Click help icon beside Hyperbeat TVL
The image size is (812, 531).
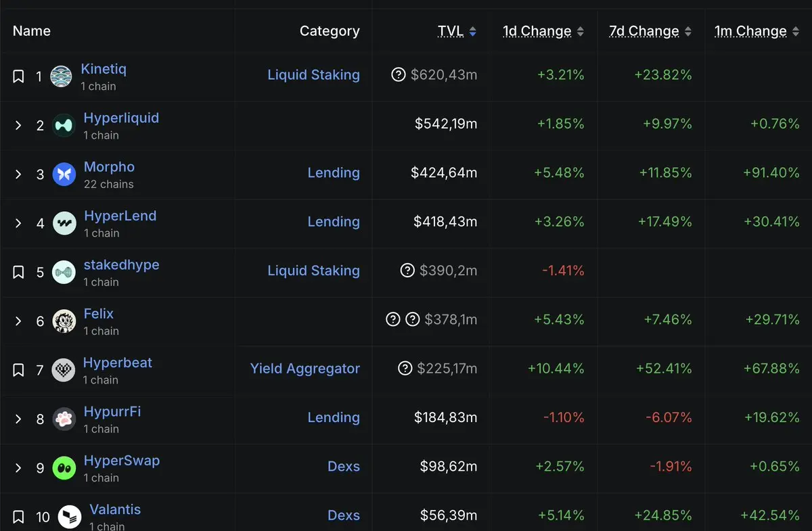(x=405, y=368)
